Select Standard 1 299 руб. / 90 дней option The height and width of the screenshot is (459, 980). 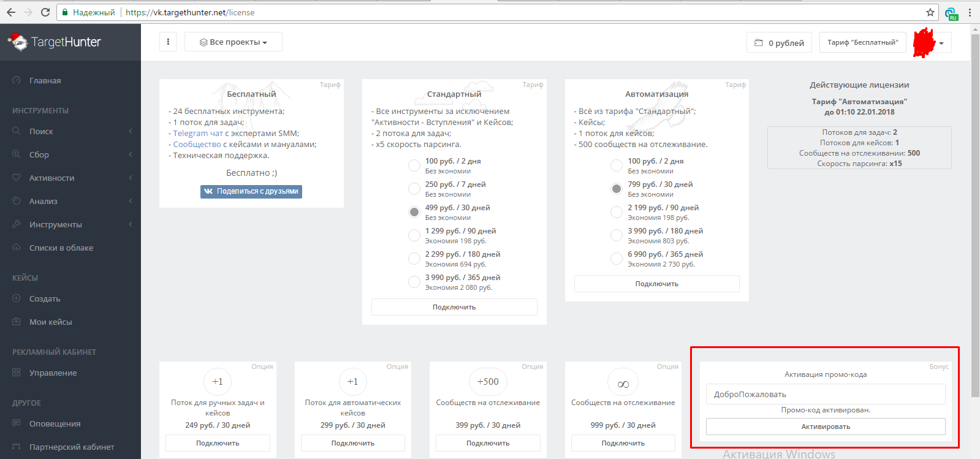pos(414,235)
